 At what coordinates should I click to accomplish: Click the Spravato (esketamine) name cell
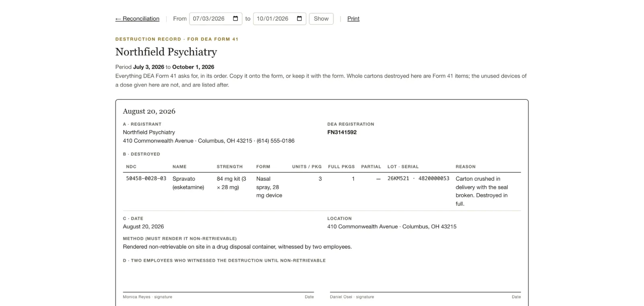click(x=188, y=183)
